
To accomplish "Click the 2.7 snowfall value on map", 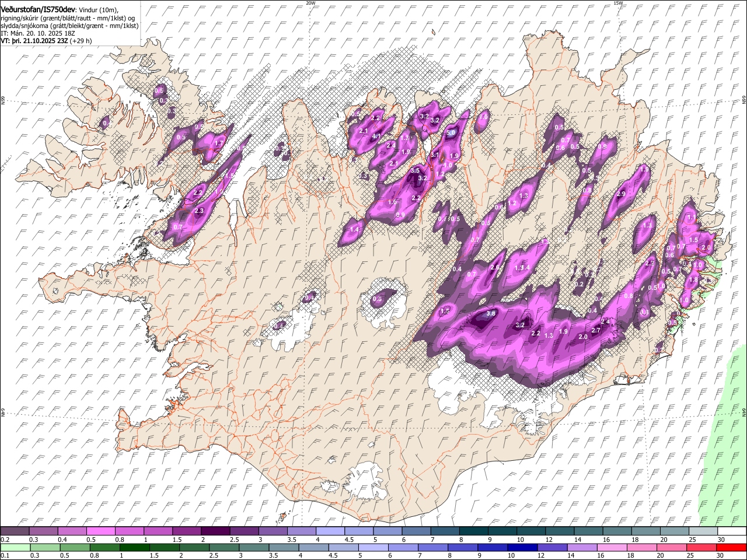I will [596, 330].
